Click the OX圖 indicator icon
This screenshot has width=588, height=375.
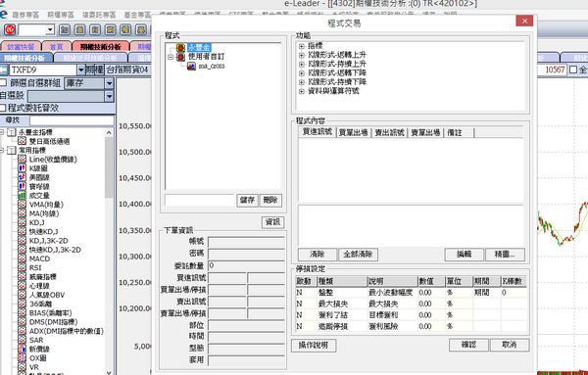click(x=23, y=357)
